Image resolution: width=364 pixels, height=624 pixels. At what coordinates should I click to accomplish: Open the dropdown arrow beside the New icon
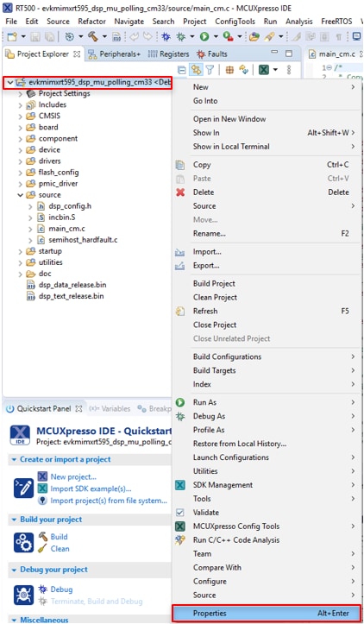pyautogui.click(x=23, y=37)
